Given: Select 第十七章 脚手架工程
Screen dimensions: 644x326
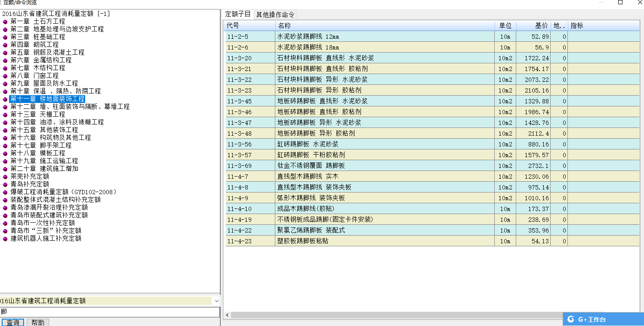Looking at the screenshot, I should (41, 146).
